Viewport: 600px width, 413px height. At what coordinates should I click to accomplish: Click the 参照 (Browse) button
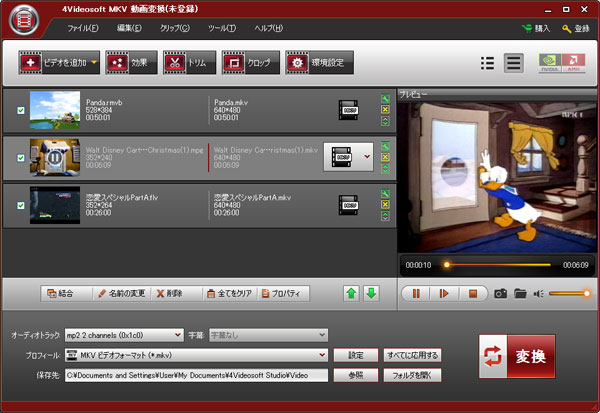click(356, 375)
